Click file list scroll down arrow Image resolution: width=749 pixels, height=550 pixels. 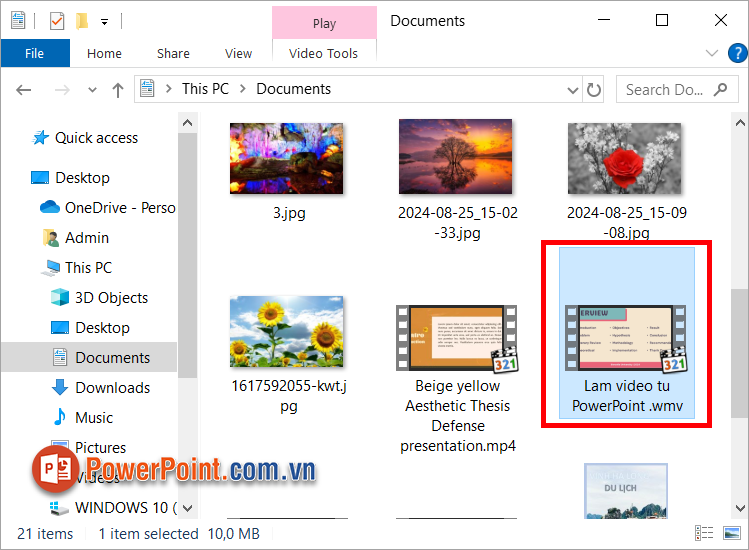(740, 508)
